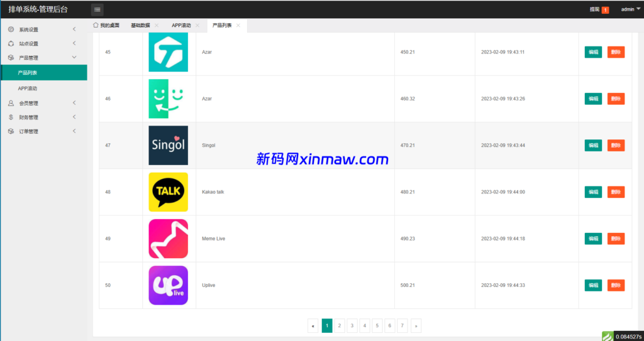Edit the Azar product priced 460.32
644x341 pixels.
pyautogui.click(x=593, y=99)
